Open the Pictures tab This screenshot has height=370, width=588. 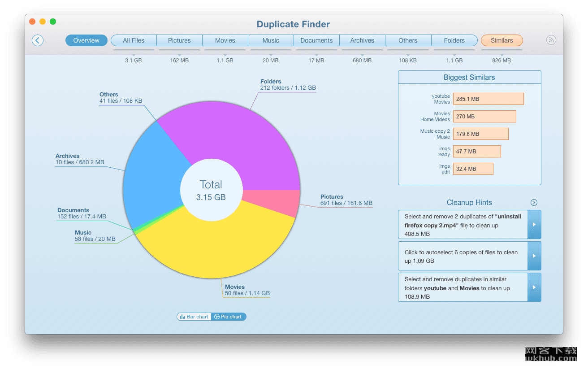tap(179, 40)
